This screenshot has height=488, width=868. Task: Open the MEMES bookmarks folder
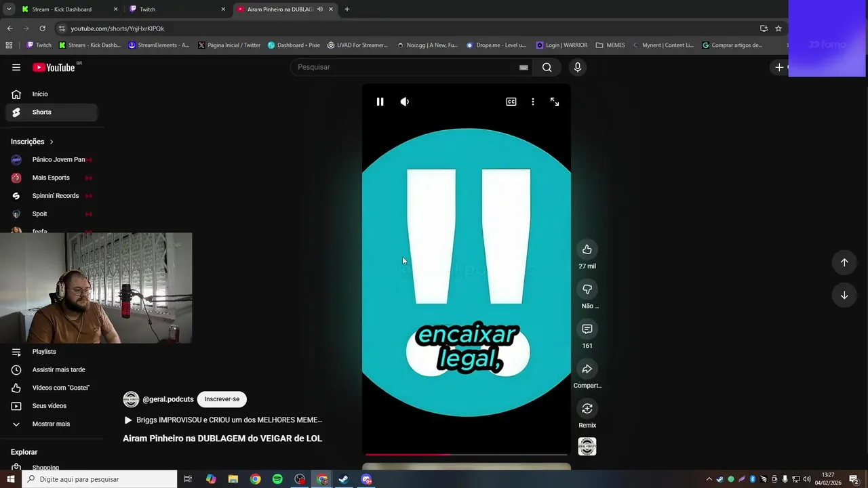click(x=610, y=45)
